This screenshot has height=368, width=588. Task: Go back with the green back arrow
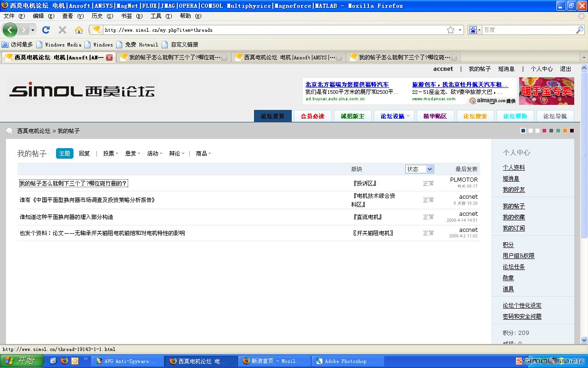[10, 30]
